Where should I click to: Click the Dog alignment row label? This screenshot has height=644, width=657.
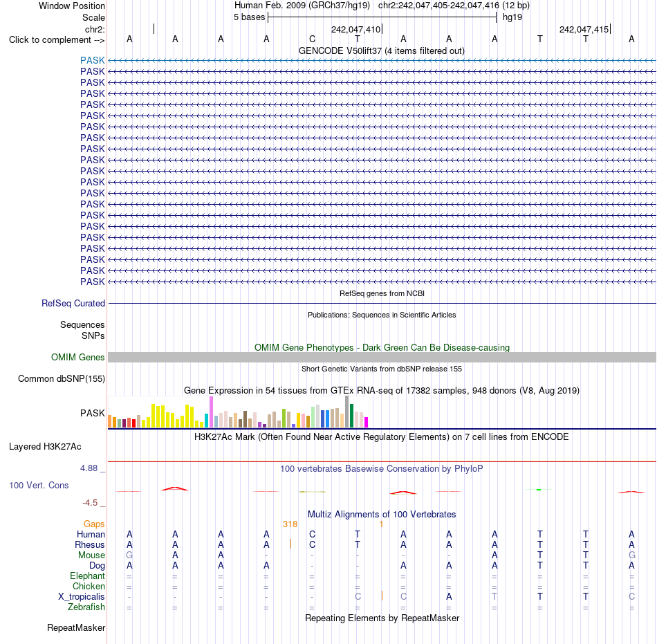tap(97, 566)
